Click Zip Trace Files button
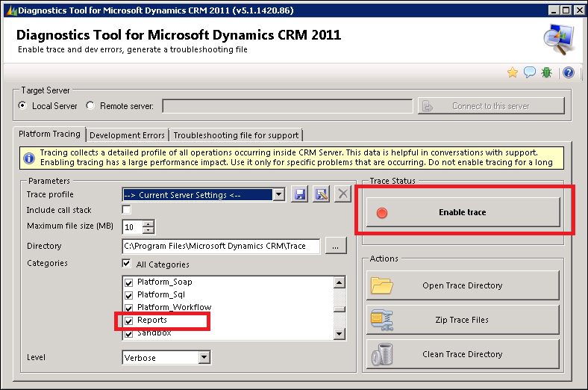The height and width of the screenshot is (390, 588). pyautogui.click(x=462, y=320)
